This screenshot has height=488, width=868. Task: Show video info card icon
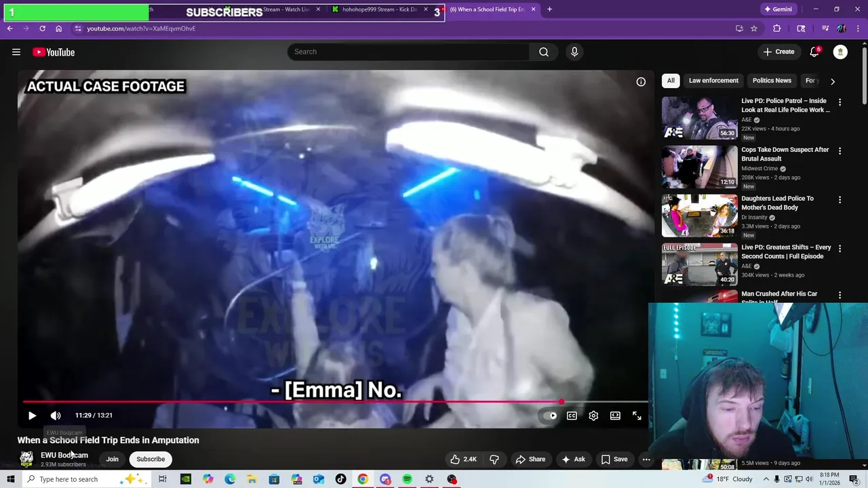tap(641, 82)
